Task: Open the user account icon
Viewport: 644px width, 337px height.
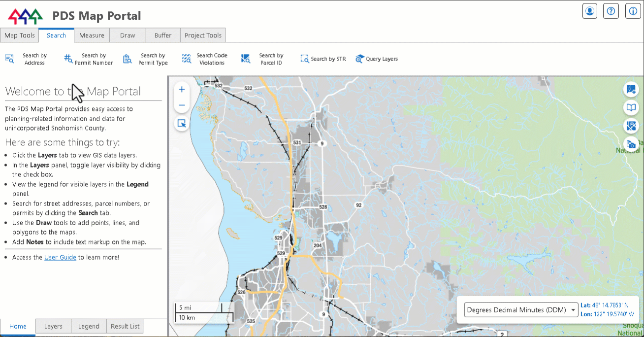Action: point(589,11)
